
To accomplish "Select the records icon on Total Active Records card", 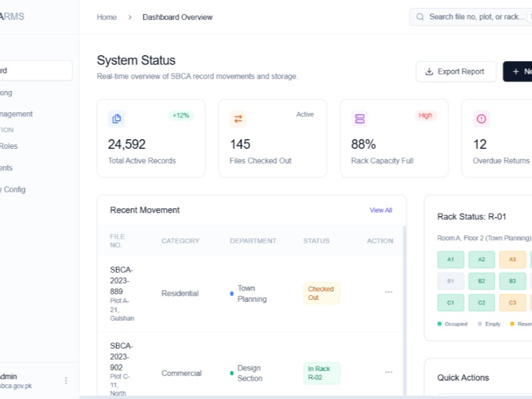I will pyautogui.click(x=117, y=118).
